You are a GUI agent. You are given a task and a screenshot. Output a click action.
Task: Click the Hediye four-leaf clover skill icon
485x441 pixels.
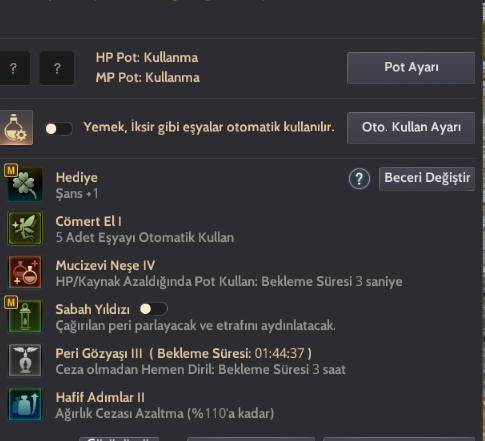(25, 184)
